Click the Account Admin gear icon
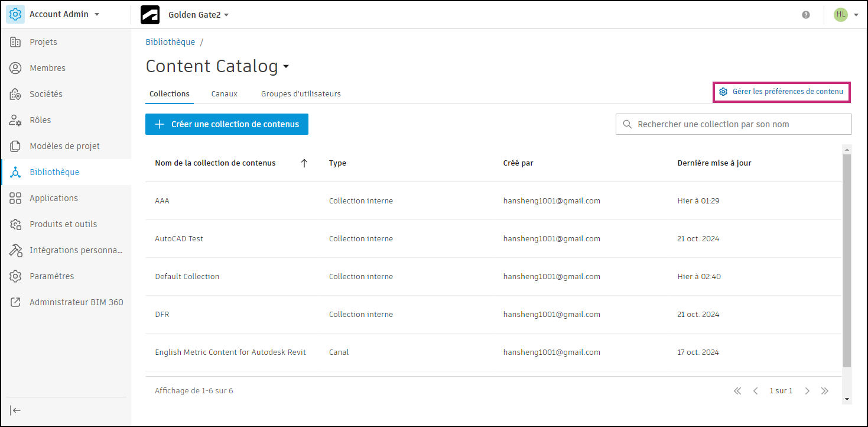 click(15, 14)
